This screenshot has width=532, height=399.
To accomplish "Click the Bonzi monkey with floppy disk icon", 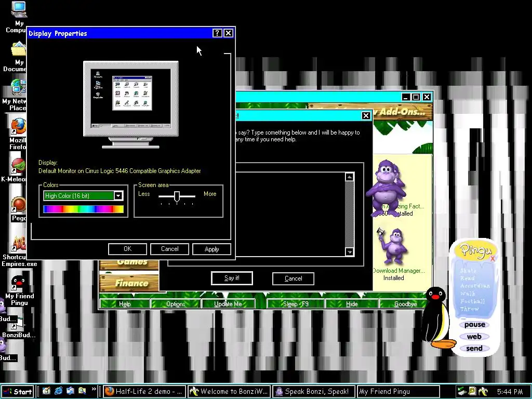I will click(392, 246).
